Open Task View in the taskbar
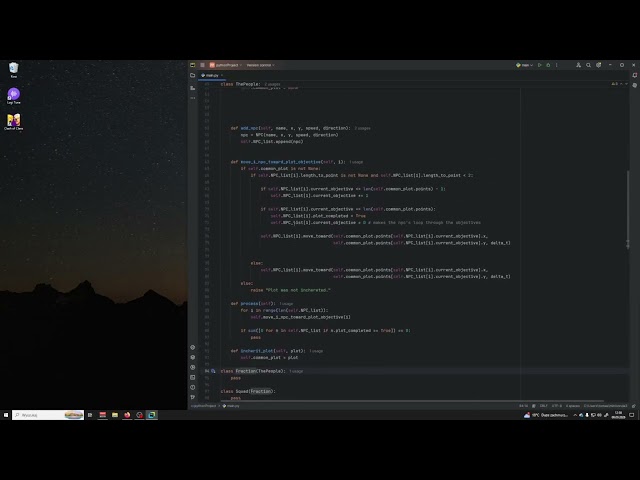 pos(90,415)
